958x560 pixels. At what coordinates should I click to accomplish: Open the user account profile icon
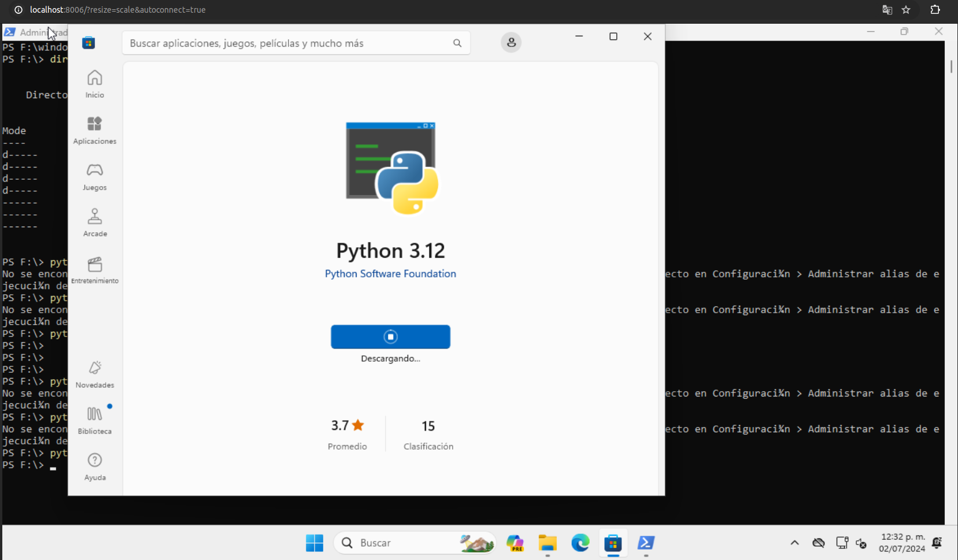(511, 43)
